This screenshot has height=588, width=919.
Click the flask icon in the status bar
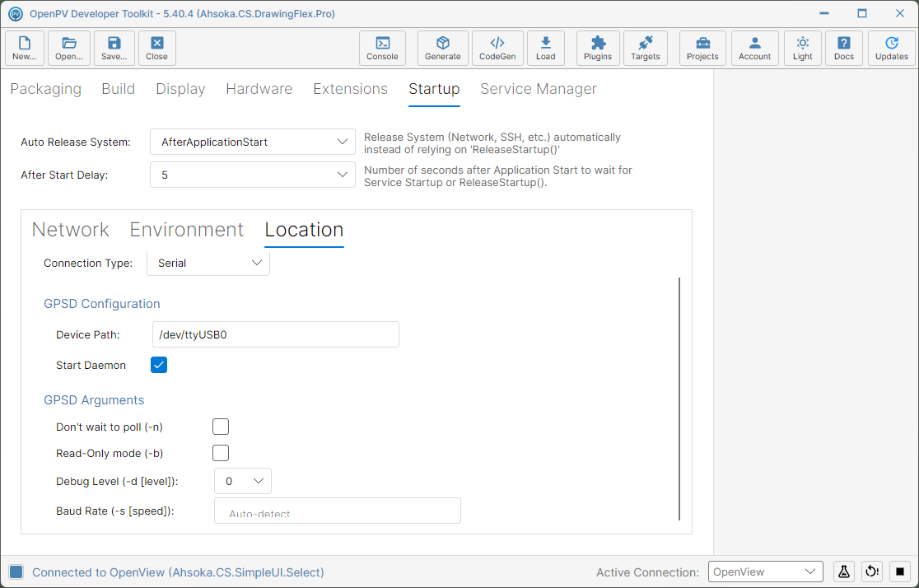coord(844,572)
